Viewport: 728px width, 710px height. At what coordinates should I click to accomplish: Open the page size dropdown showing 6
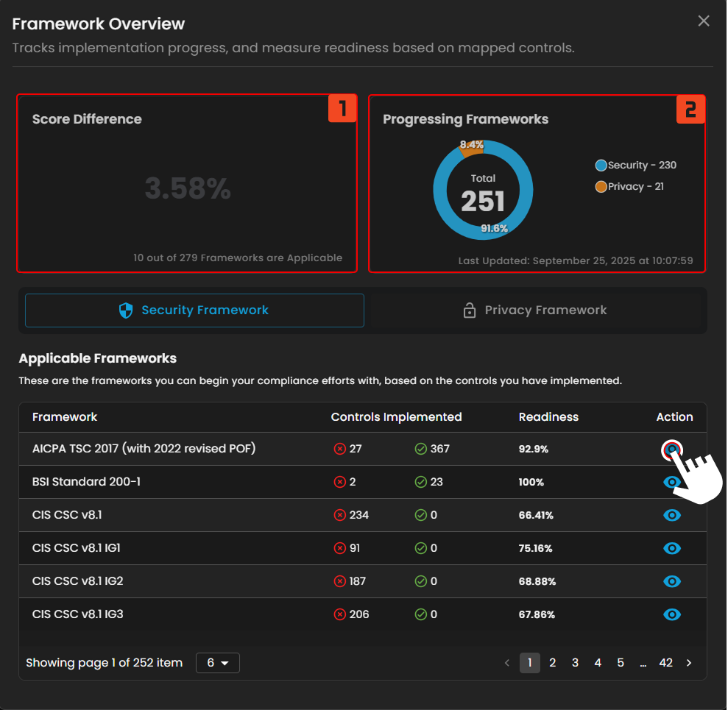coord(218,663)
